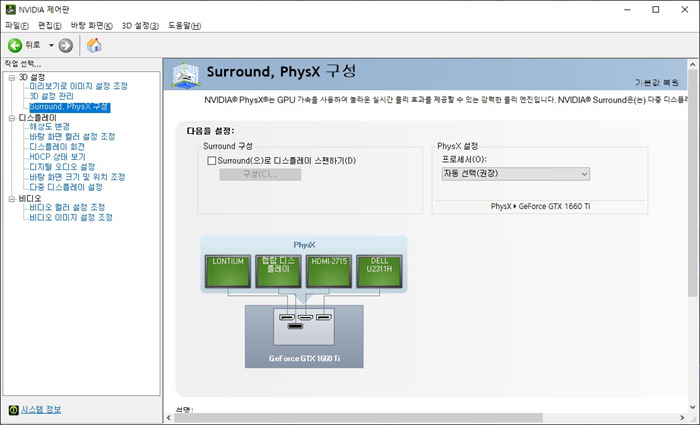Click 기본값 복원 link
This screenshot has height=425, width=700.
point(657,83)
